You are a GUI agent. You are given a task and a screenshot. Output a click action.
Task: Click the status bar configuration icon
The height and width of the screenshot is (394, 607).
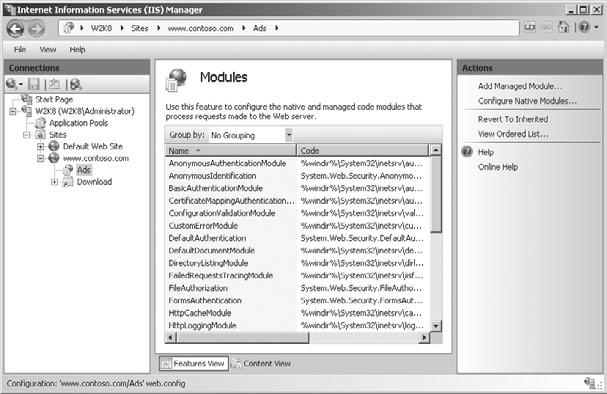pyautogui.click(x=590, y=383)
